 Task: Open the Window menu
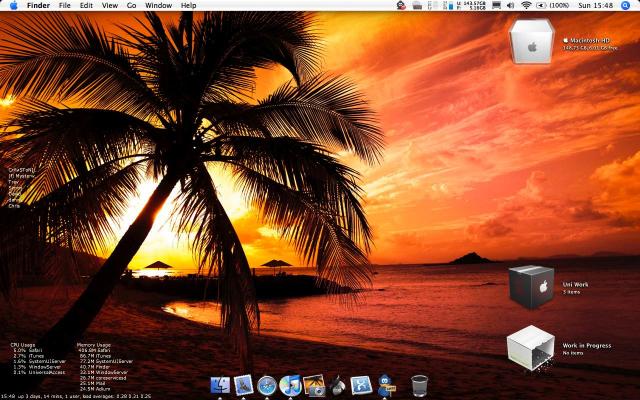pyautogui.click(x=158, y=5)
